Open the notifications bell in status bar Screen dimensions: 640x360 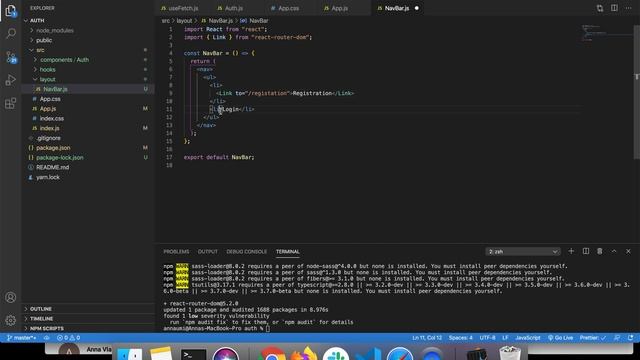tap(631, 338)
